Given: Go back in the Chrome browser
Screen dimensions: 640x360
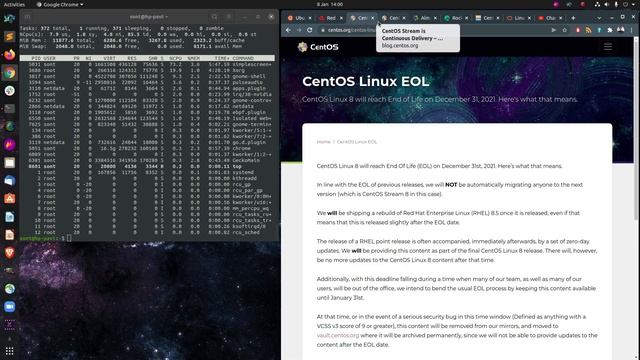Looking at the screenshot, I should [x=289, y=30].
